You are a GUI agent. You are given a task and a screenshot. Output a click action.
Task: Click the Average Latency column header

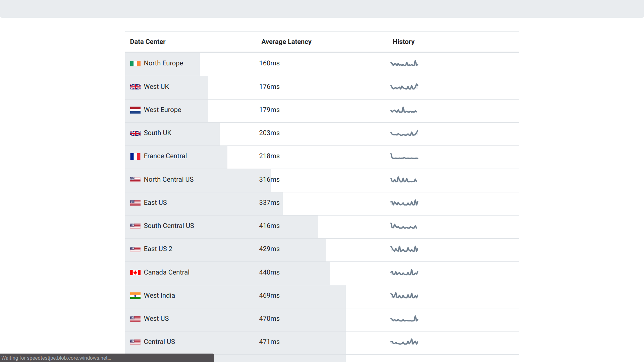tap(286, 42)
